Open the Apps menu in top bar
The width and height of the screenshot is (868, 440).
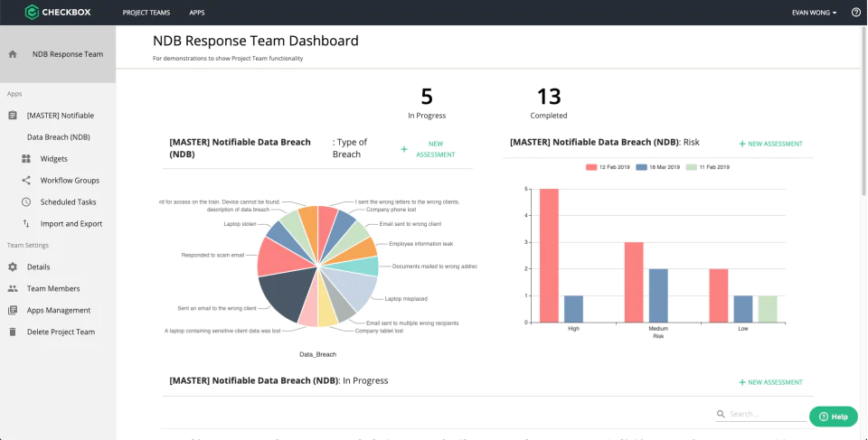pyautogui.click(x=196, y=12)
